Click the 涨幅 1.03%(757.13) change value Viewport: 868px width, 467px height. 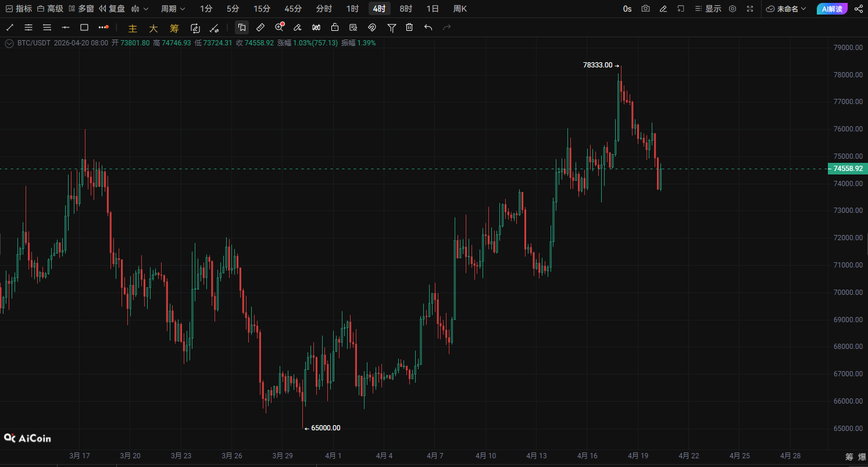pos(308,43)
